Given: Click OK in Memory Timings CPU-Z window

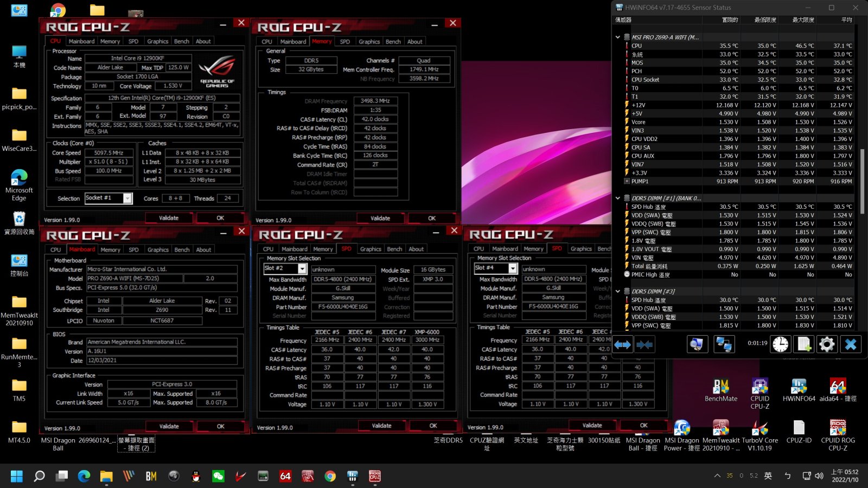Looking at the screenshot, I should [432, 219].
